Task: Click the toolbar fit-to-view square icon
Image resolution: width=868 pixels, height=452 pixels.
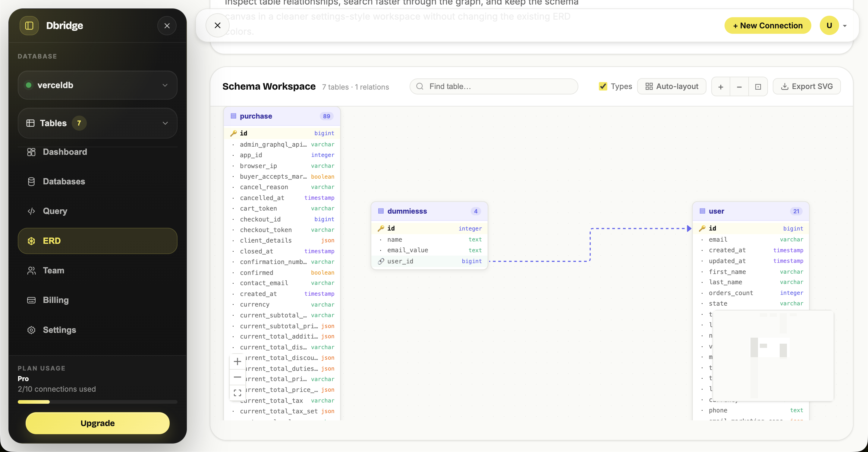Action: point(758,87)
